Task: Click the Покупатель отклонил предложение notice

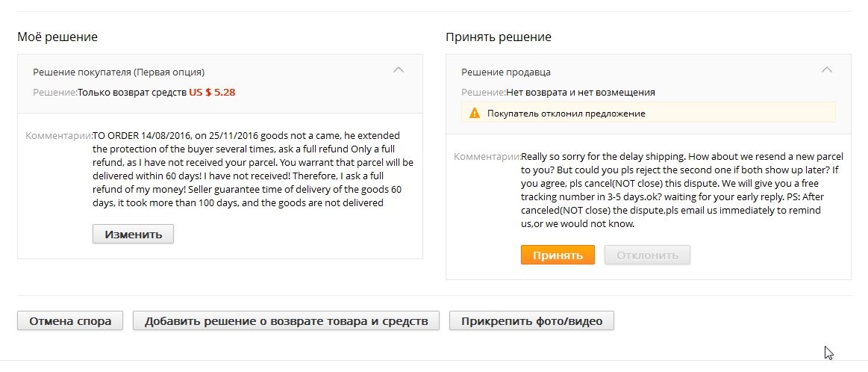Action: [x=566, y=114]
